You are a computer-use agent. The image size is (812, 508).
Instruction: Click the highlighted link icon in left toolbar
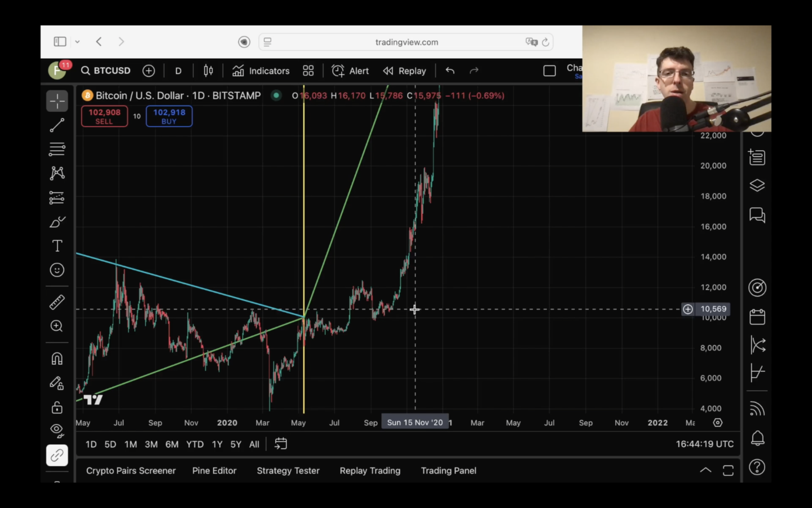click(57, 456)
